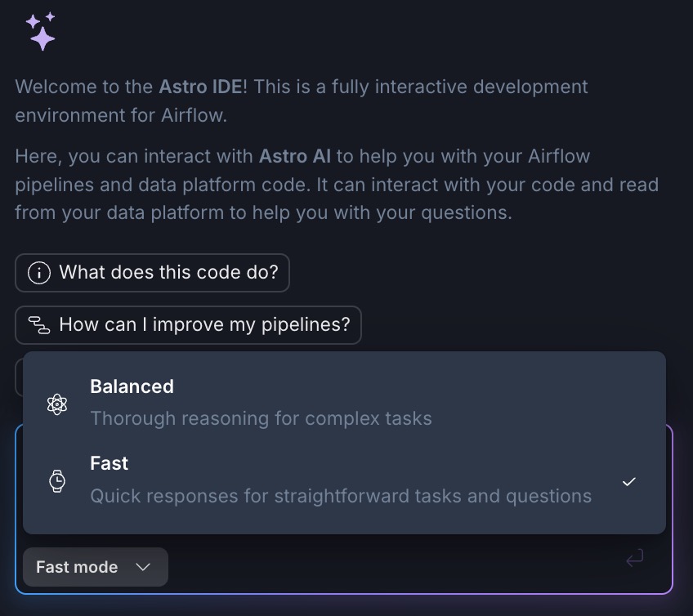Image resolution: width=693 pixels, height=616 pixels.
Task: Click the info icon beside code question
Action: [x=38, y=273]
